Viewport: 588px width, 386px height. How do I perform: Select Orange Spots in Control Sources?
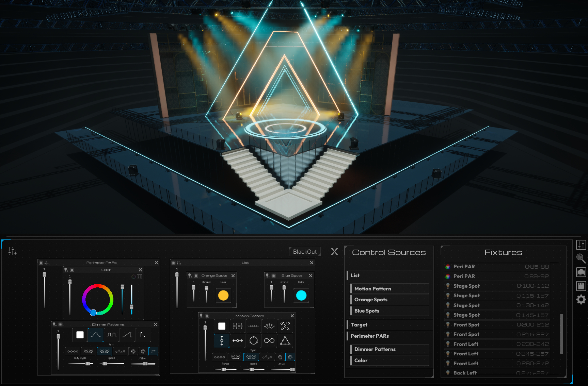(389, 300)
